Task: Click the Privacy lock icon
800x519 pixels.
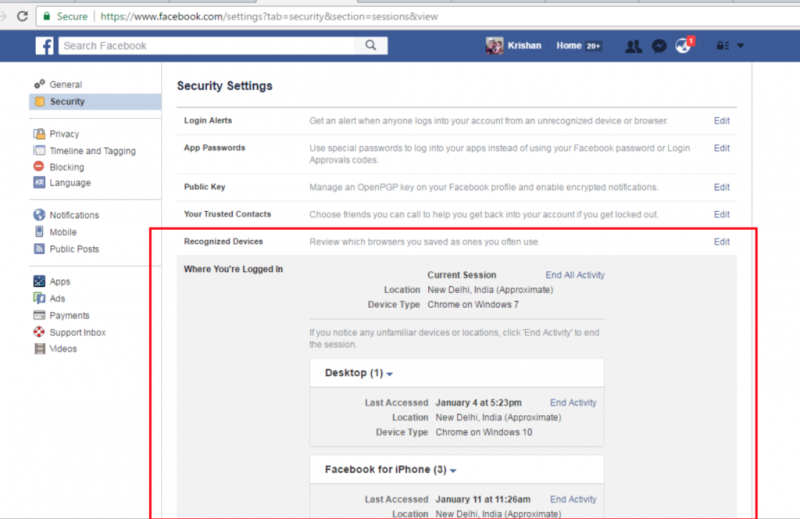Action: coord(39,134)
